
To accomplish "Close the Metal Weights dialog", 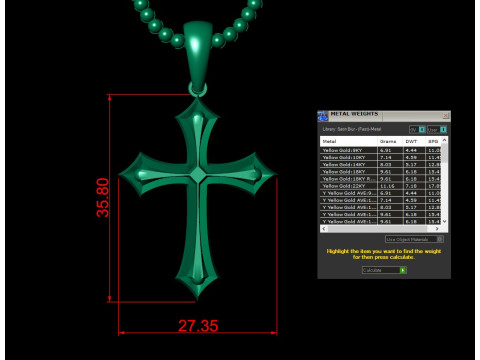I will tap(446, 116).
